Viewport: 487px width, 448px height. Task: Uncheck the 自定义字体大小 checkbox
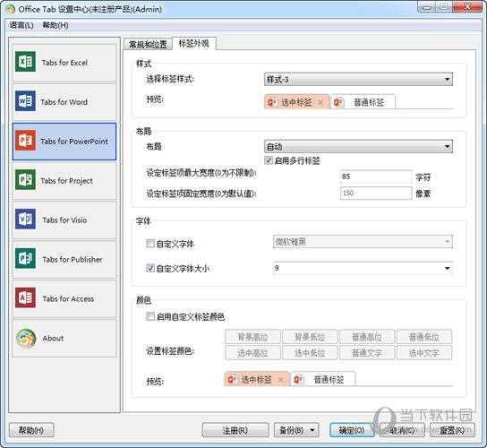[x=150, y=268]
